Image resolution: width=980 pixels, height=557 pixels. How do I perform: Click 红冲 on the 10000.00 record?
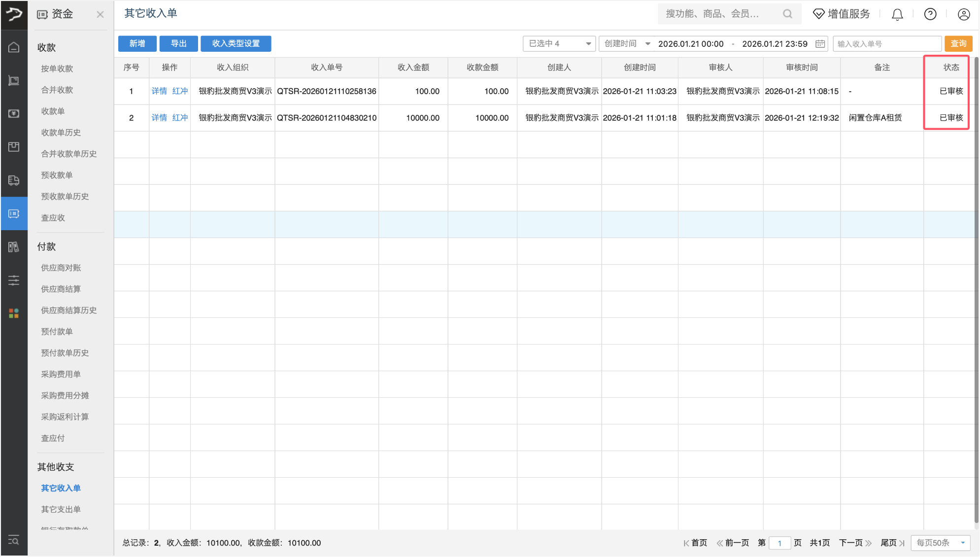(x=180, y=118)
